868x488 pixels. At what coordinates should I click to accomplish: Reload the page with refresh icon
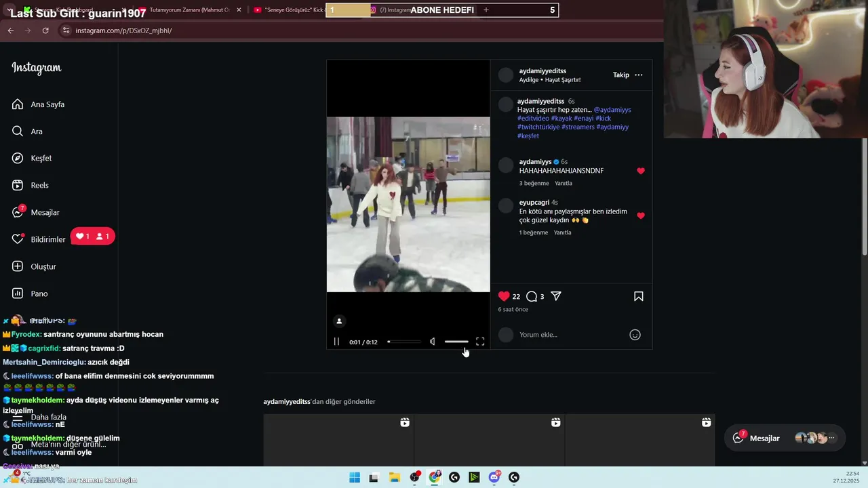point(45,30)
